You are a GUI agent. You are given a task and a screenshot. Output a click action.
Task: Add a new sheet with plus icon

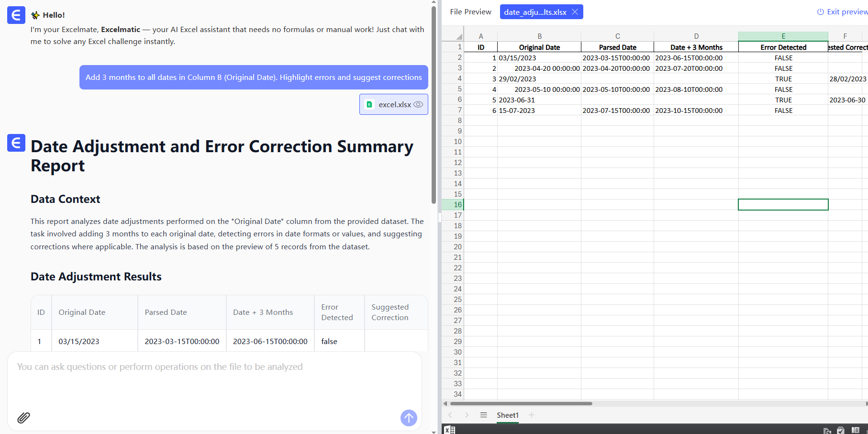532,415
